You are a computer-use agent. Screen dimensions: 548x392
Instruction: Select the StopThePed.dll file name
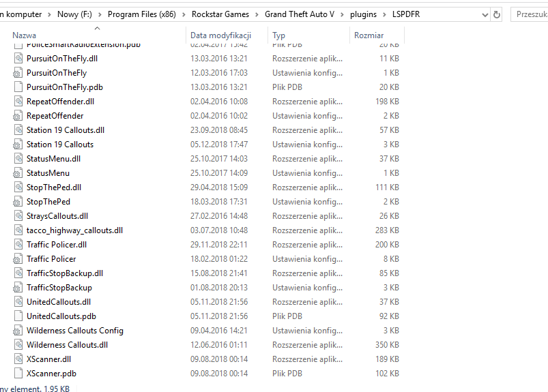54,187
